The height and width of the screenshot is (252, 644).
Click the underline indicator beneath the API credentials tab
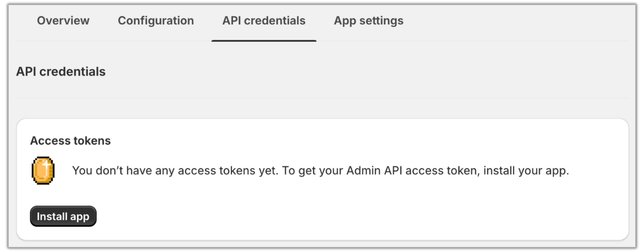pyautogui.click(x=264, y=40)
